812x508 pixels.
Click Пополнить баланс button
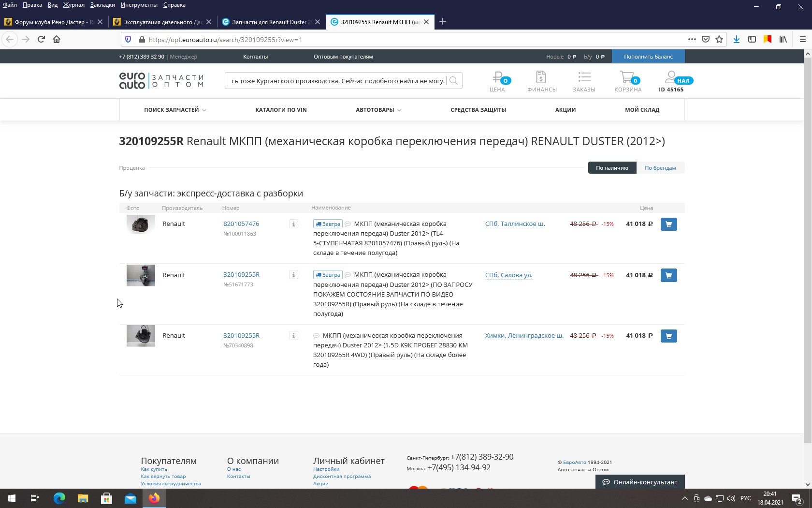[x=648, y=57]
